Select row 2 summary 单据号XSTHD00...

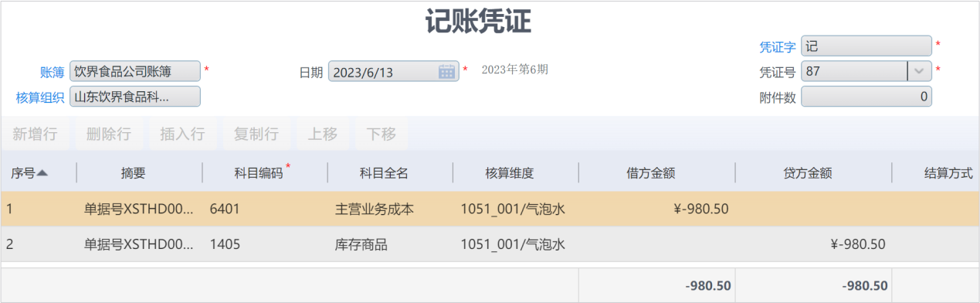pyautogui.click(x=139, y=244)
